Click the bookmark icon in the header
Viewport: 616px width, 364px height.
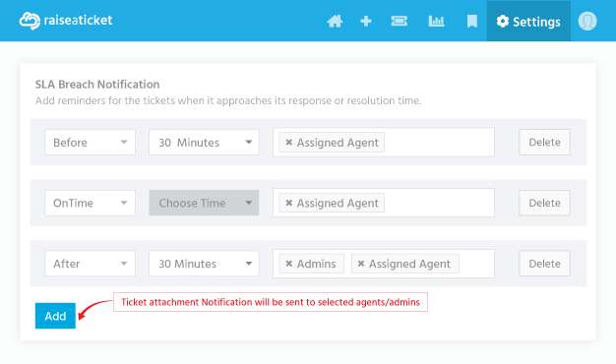471,21
